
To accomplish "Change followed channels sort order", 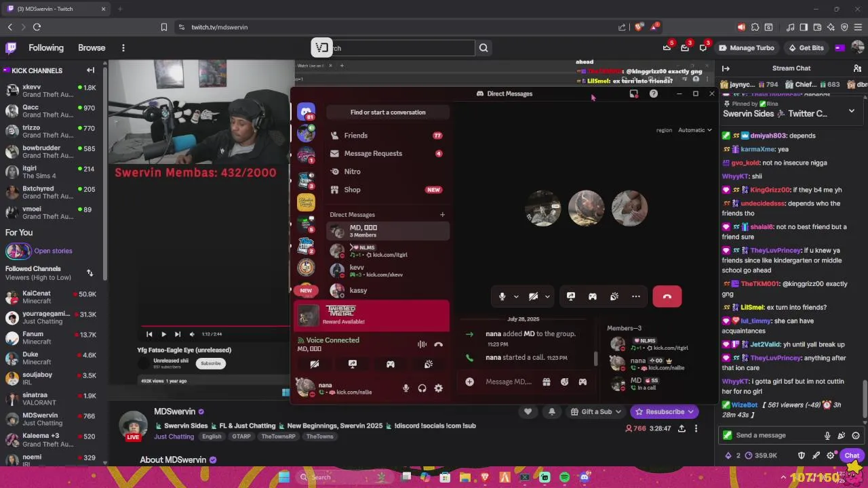I will coord(90,273).
